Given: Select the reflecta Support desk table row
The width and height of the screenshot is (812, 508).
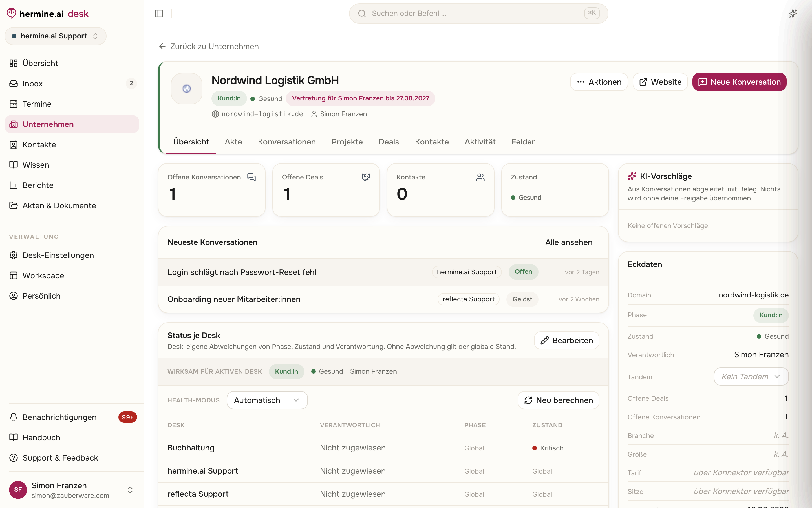Looking at the screenshot, I should pos(383,494).
